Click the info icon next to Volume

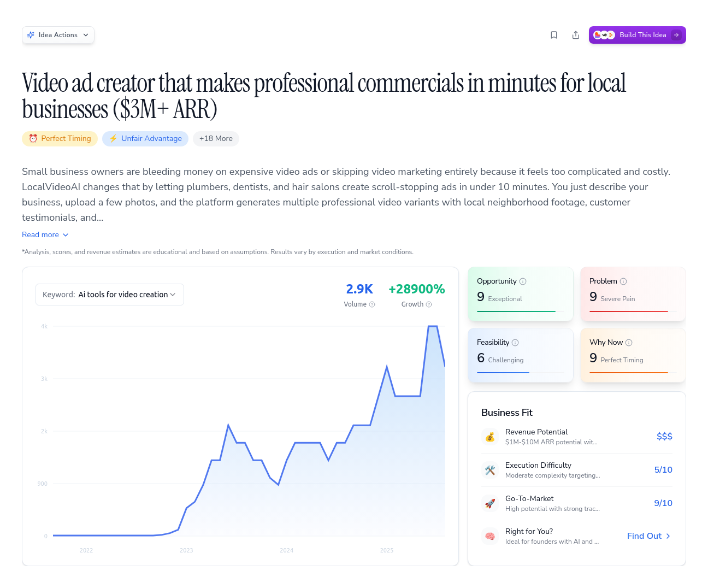[371, 304]
